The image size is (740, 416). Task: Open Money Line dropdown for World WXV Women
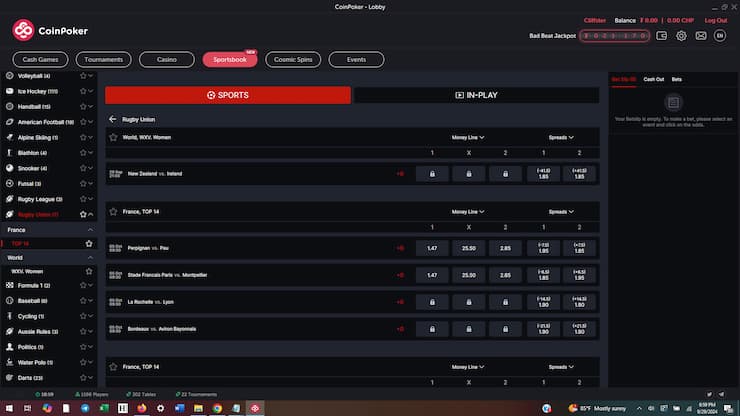(468, 137)
